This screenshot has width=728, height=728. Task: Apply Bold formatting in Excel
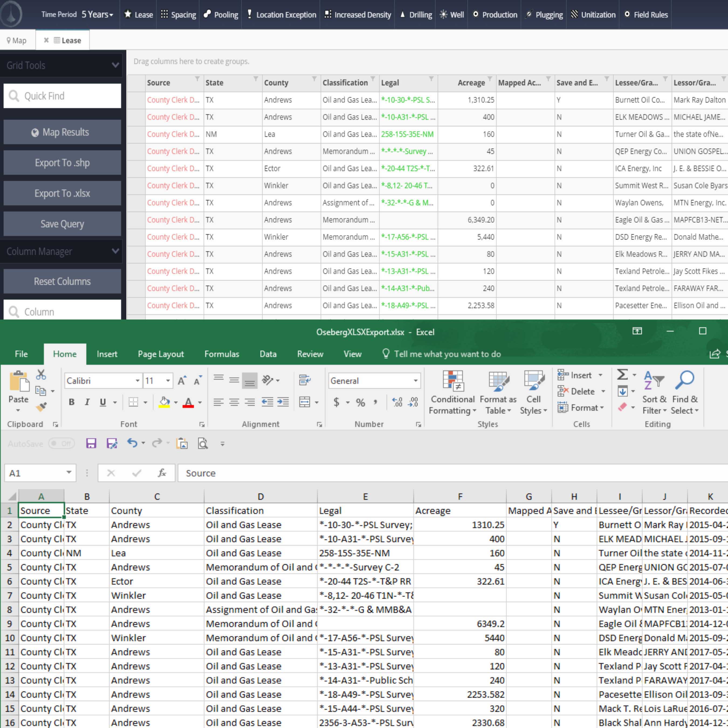click(x=71, y=402)
